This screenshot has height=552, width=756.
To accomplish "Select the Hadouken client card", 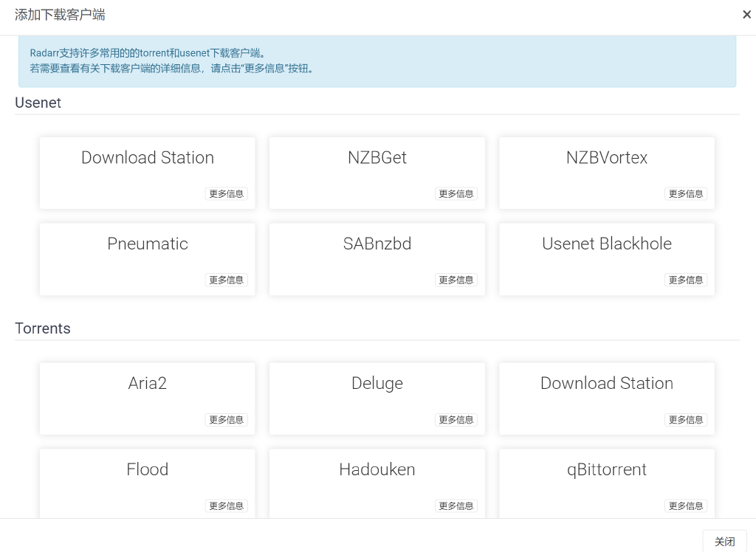I will (x=377, y=483).
